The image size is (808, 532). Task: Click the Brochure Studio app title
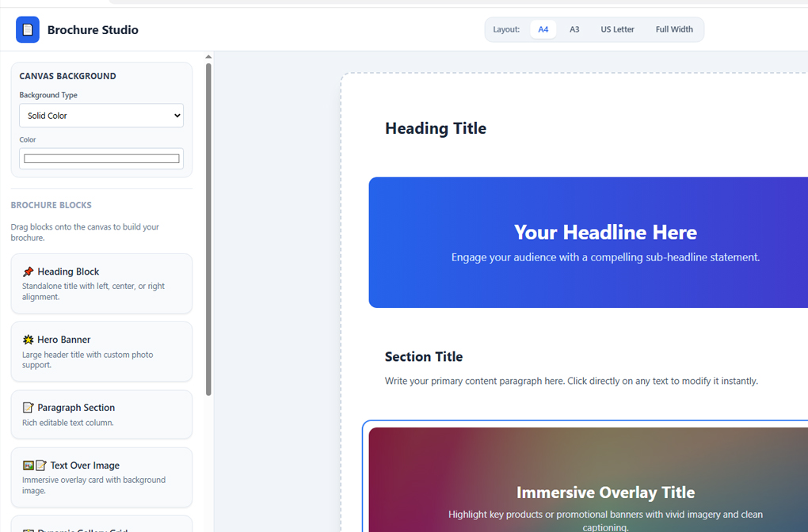click(x=93, y=30)
